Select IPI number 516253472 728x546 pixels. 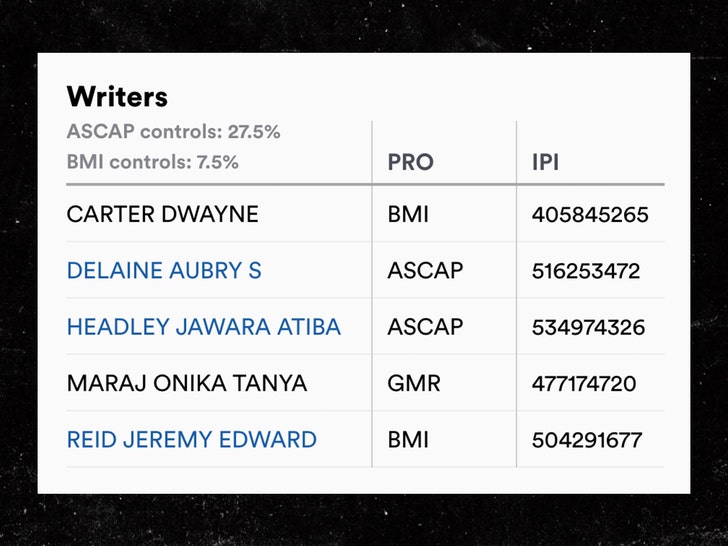click(586, 271)
